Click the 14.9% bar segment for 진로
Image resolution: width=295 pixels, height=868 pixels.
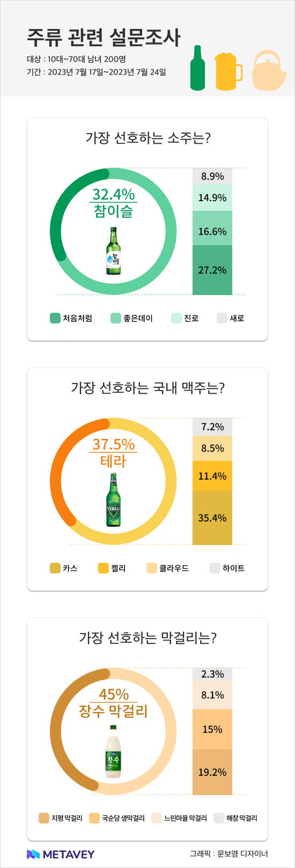pos(212,197)
